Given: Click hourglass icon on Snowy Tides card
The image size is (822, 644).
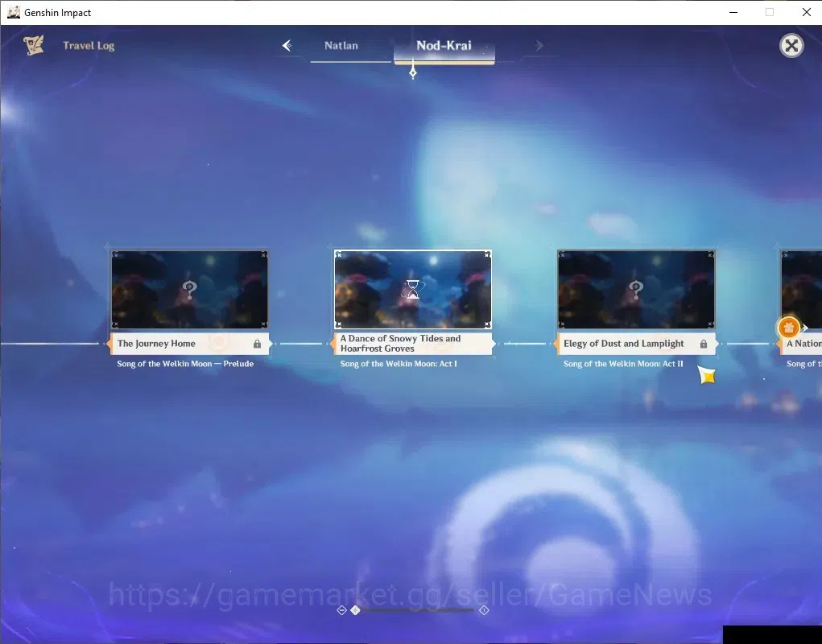Looking at the screenshot, I should click(413, 289).
